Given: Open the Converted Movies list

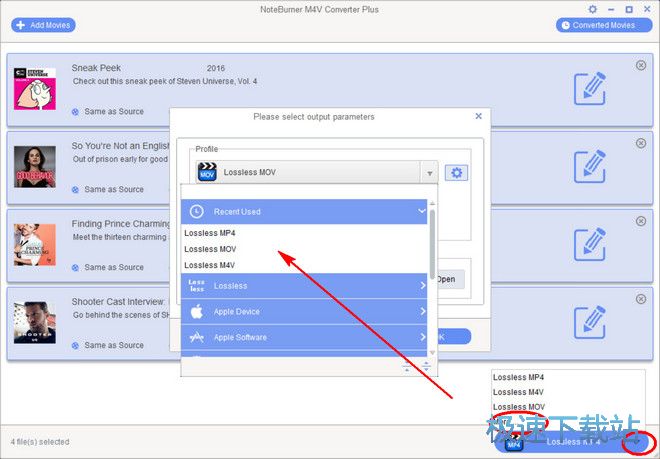Looking at the screenshot, I should tap(604, 25).
